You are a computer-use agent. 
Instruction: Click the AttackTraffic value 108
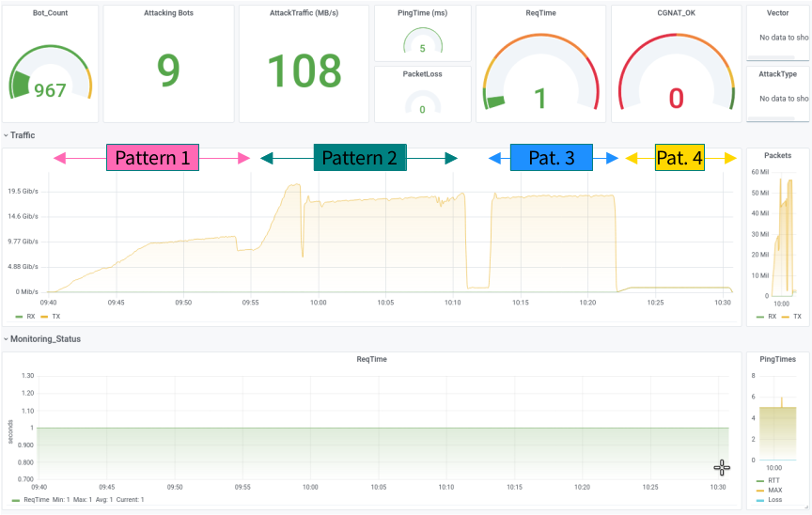click(304, 70)
